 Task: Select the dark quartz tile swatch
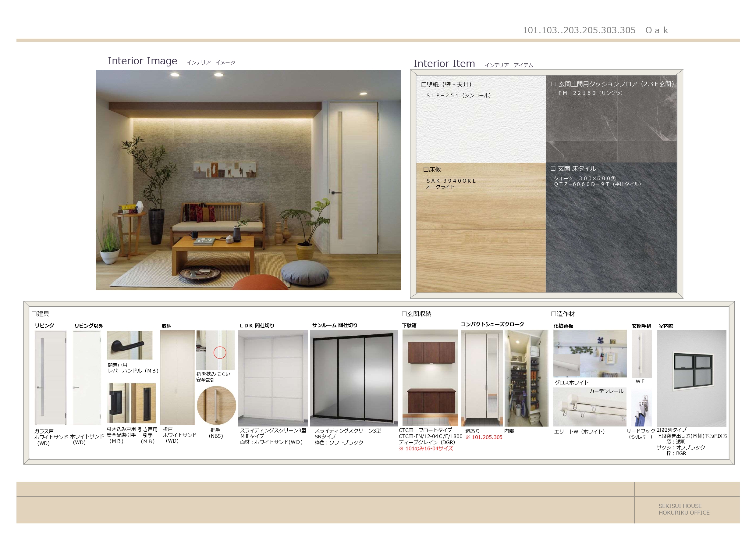coord(611,237)
